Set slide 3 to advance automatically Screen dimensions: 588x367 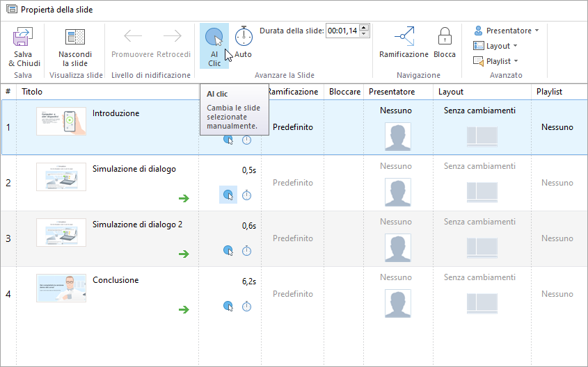pos(247,251)
